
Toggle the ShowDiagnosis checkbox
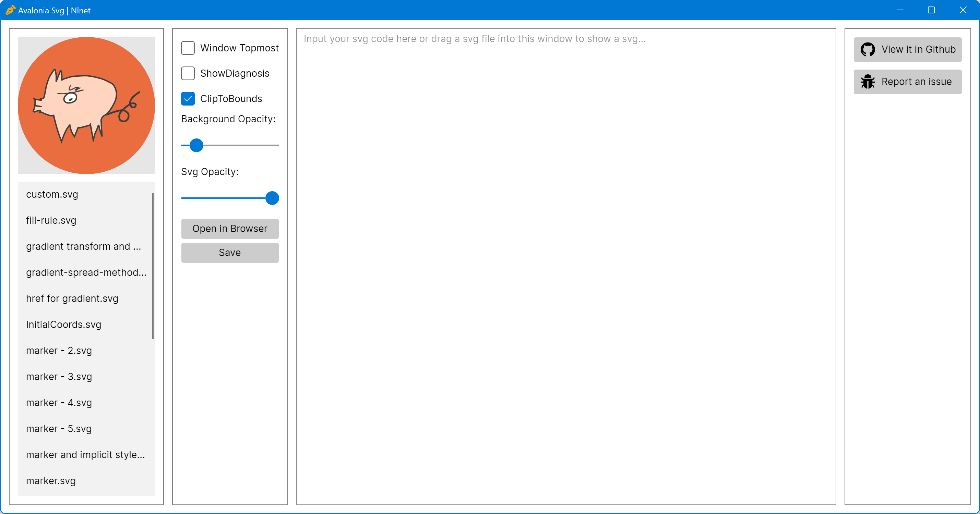coord(188,73)
